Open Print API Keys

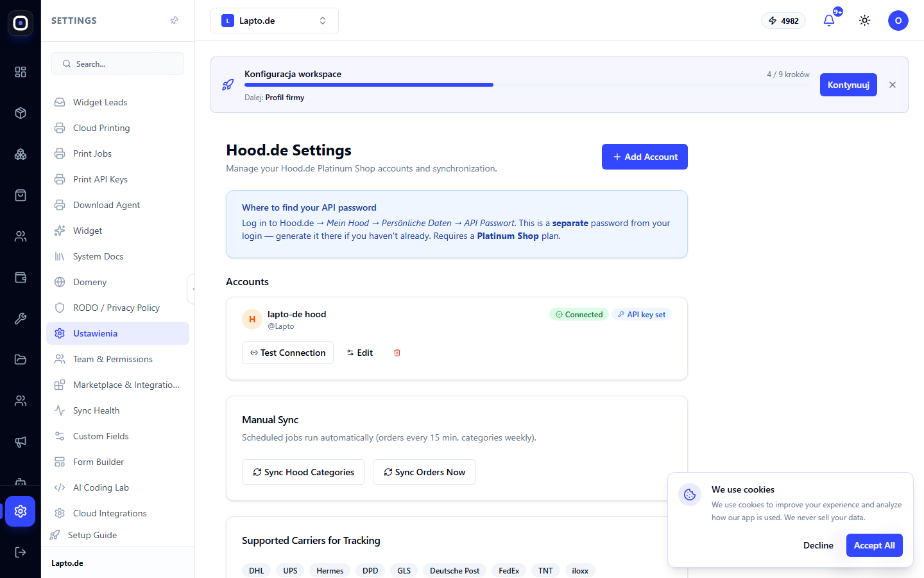pyautogui.click(x=117, y=179)
